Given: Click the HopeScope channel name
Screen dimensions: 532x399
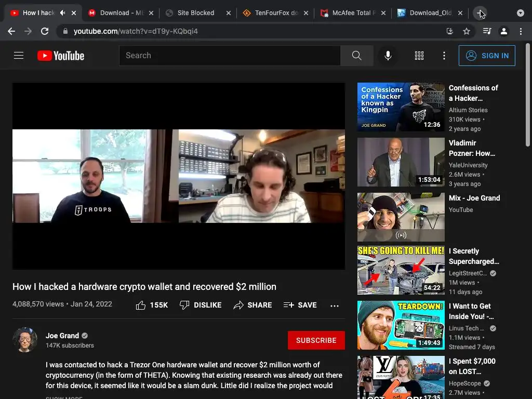Looking at the screenshot, I should [x=465, y=383].
